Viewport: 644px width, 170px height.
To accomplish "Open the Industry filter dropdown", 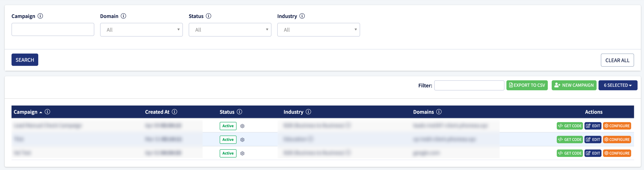I will tap(318, 30).
